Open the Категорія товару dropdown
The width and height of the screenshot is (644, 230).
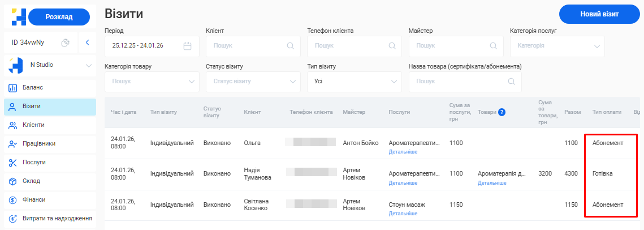[191, 82]
